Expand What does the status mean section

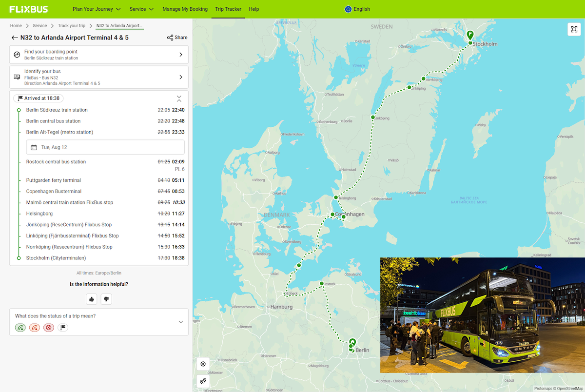tap(181, 322)
